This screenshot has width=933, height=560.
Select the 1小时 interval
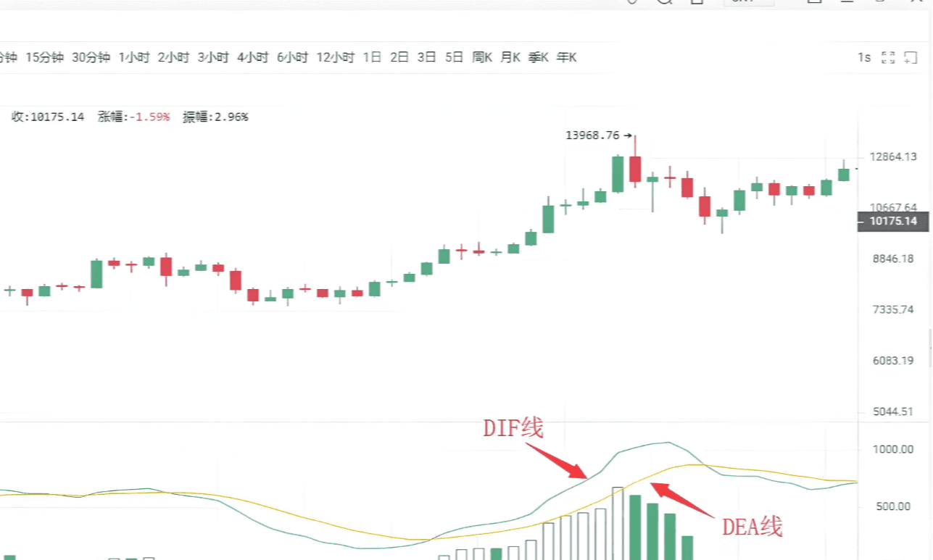pyautogui.click(x=133, y=57)
